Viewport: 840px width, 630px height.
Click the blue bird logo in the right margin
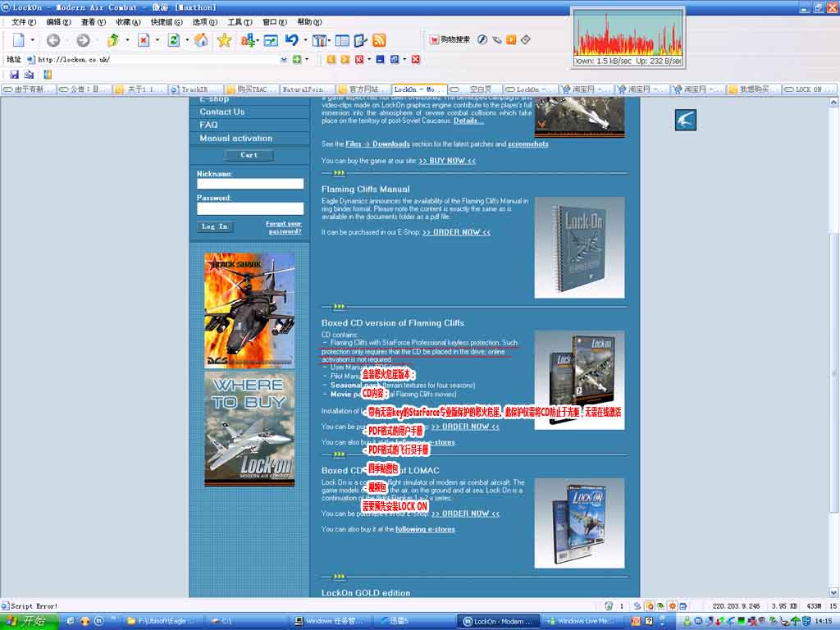[x=686, y=120]
